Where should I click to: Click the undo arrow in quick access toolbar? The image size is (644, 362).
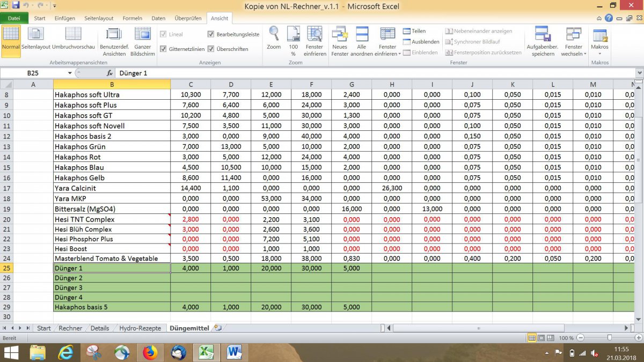point(25,5)
